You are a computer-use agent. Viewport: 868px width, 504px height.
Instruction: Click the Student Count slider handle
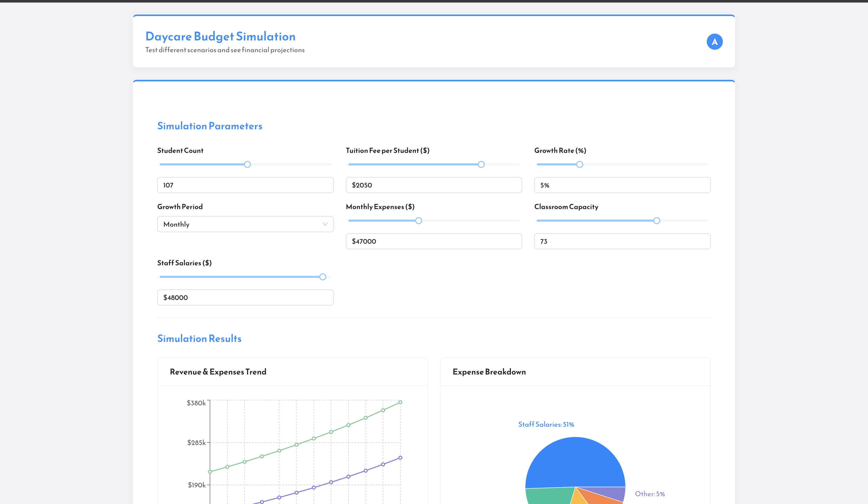point(247,165)
